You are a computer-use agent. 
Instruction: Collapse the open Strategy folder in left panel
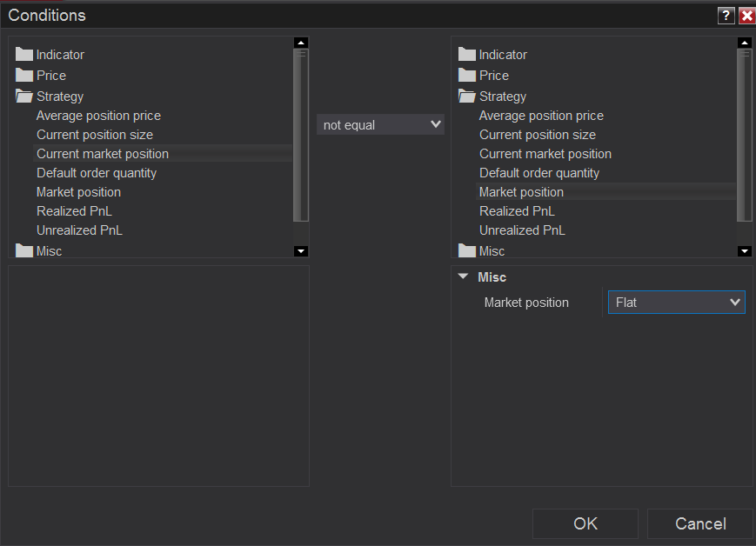[x=24, y=97]
